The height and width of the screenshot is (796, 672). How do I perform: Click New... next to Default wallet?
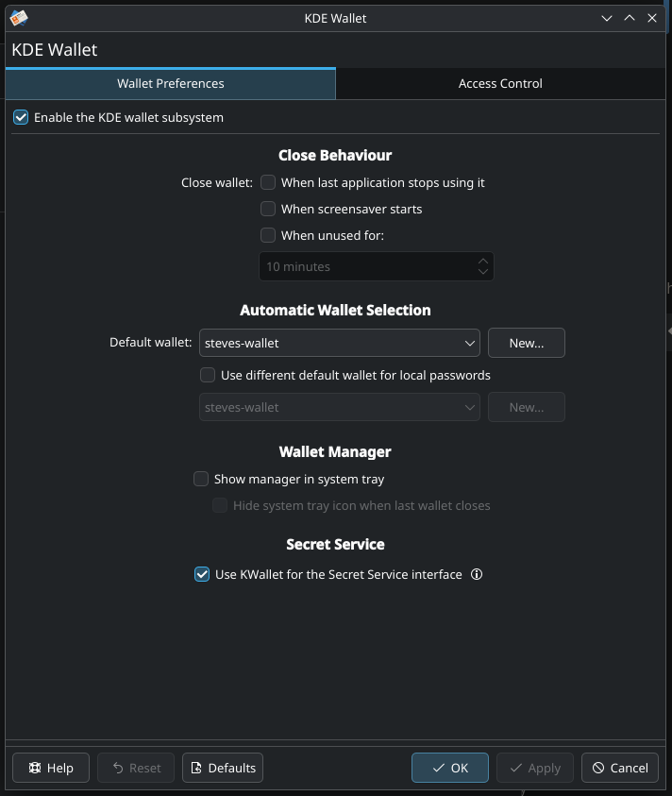pyautogui.click(x=526, y=343)
